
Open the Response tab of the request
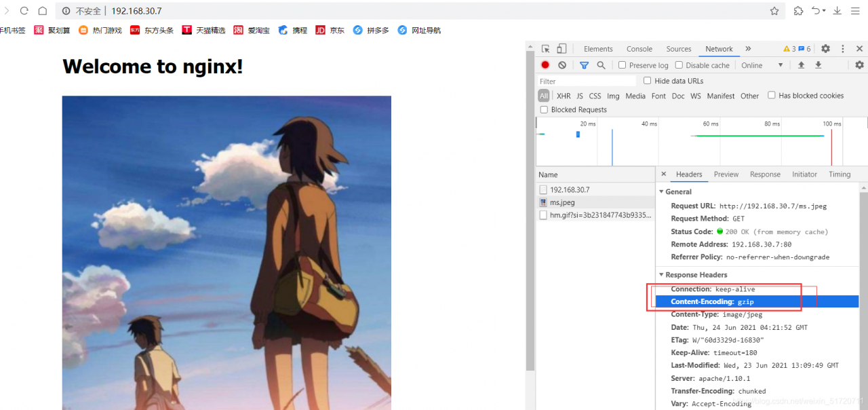tap(765, 174)
